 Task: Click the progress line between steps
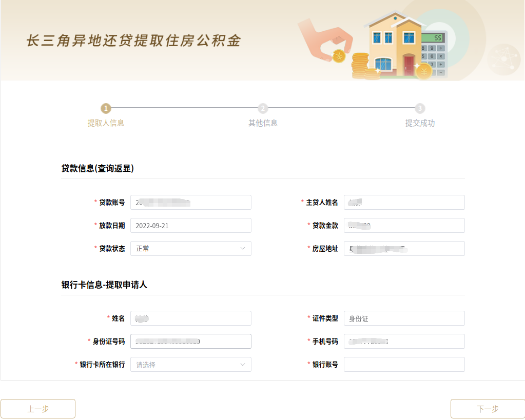point(185,109)
